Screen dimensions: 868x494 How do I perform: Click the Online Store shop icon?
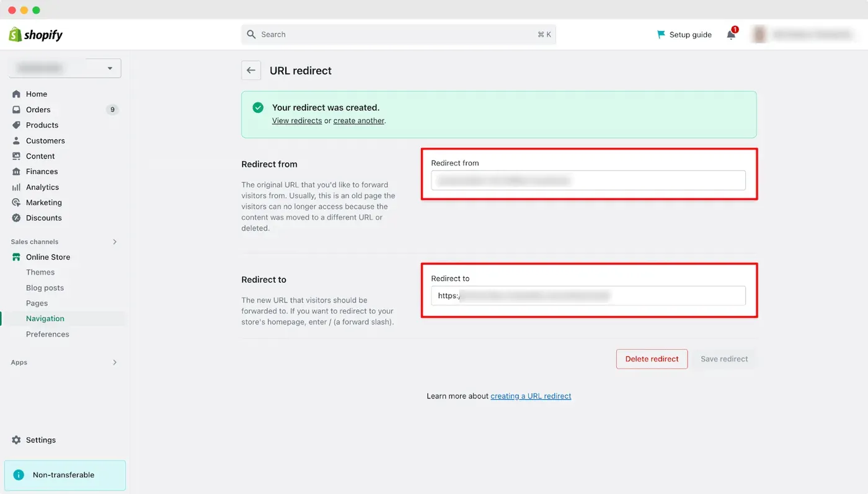[16, 257]
